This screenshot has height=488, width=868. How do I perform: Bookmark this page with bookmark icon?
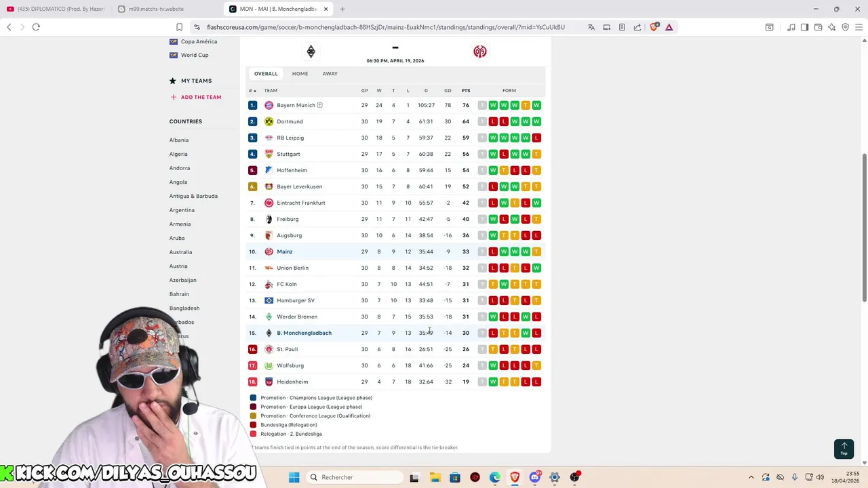[179, 27]
